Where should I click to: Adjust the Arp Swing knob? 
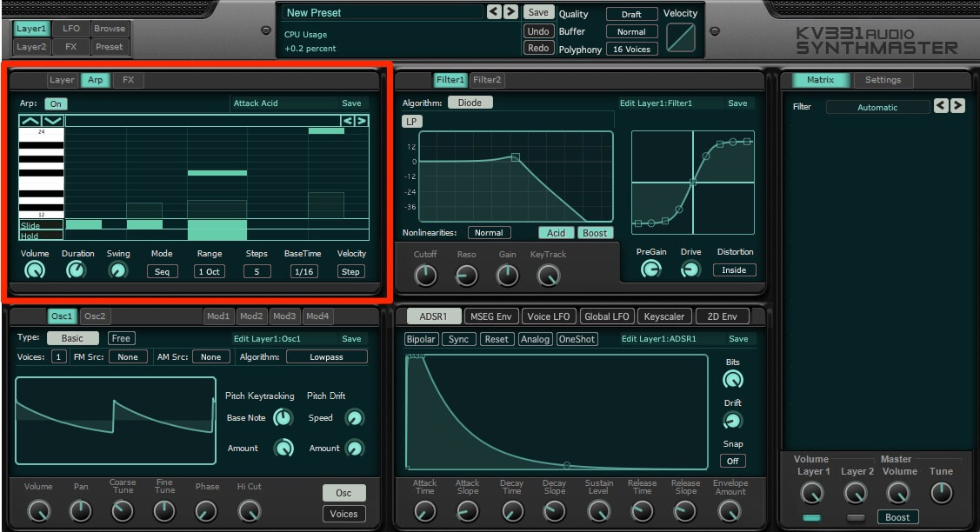[x=117, y=270]
